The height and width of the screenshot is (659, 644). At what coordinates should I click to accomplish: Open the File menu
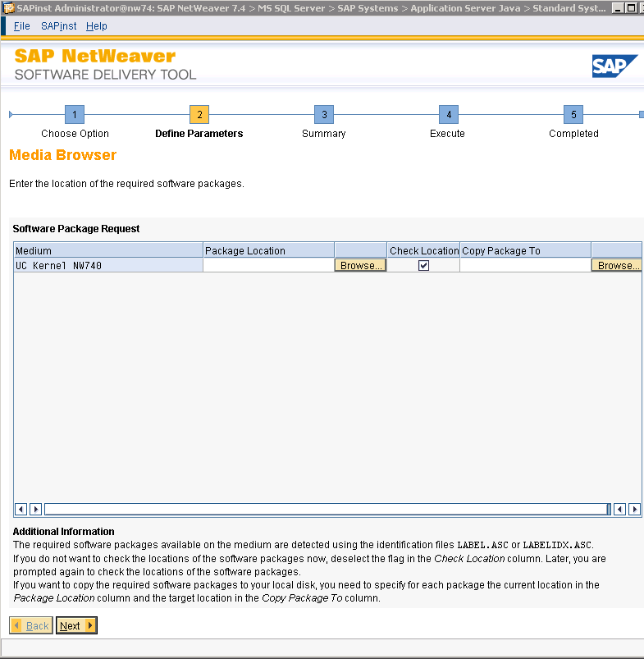21,26
